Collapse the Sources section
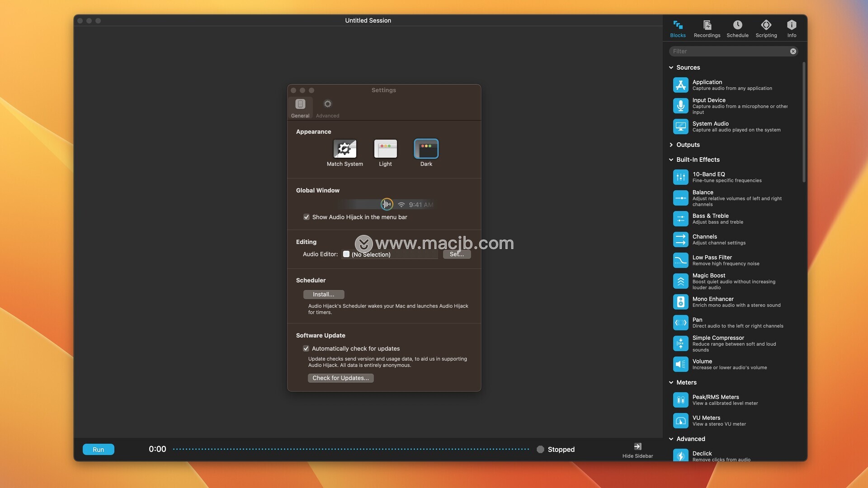 pos(671,67)
